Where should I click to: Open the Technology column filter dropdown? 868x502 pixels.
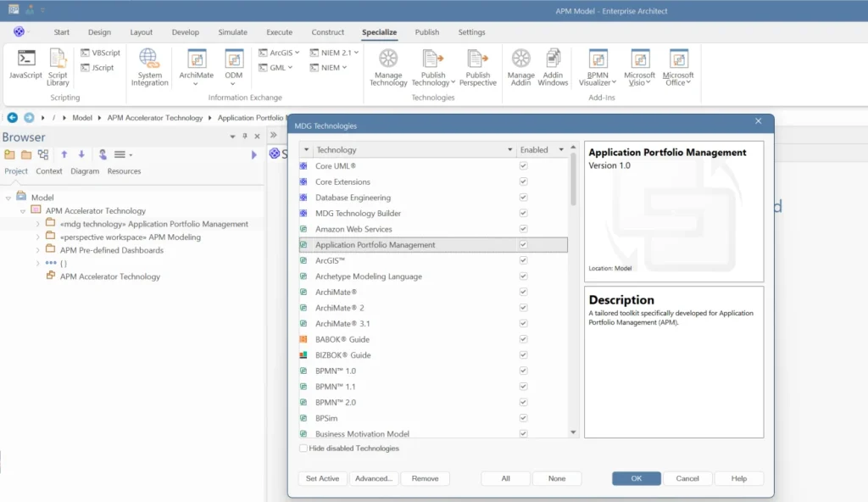[x=509, y=149]
